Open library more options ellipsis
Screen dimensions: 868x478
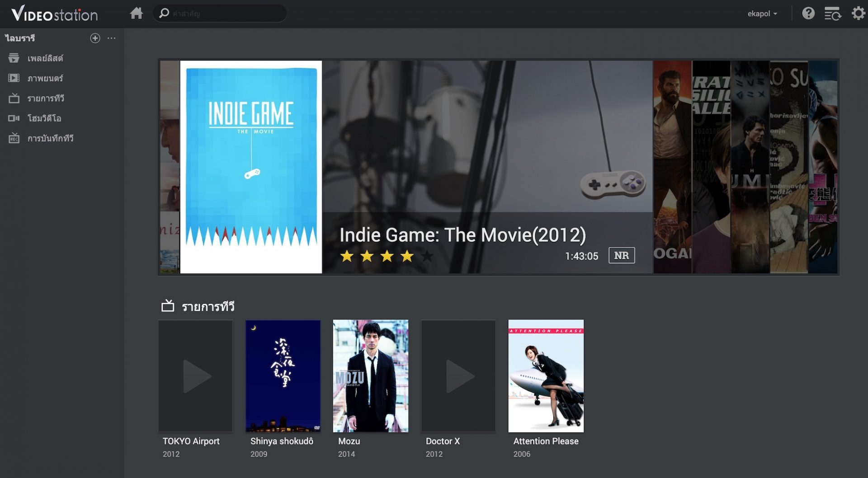112,38
